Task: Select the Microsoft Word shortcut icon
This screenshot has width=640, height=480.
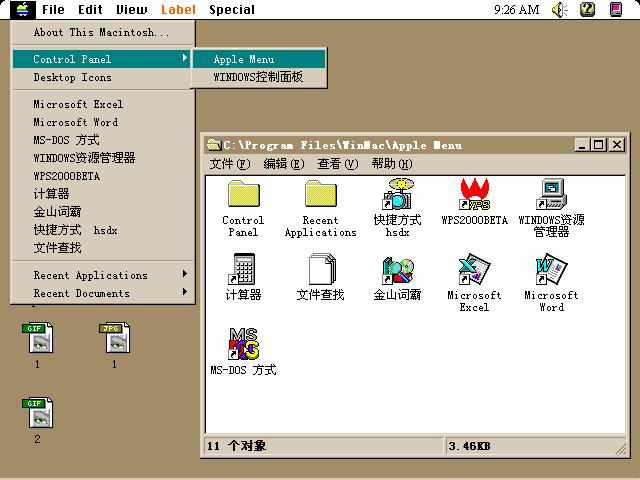Action: pyautogui.click(x=551, y=269)
